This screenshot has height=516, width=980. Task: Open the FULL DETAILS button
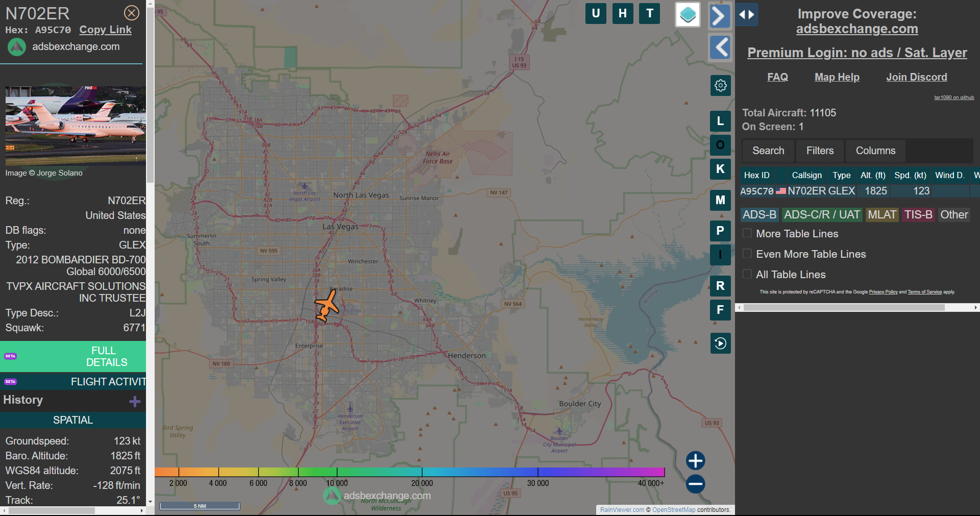[73, 356]
